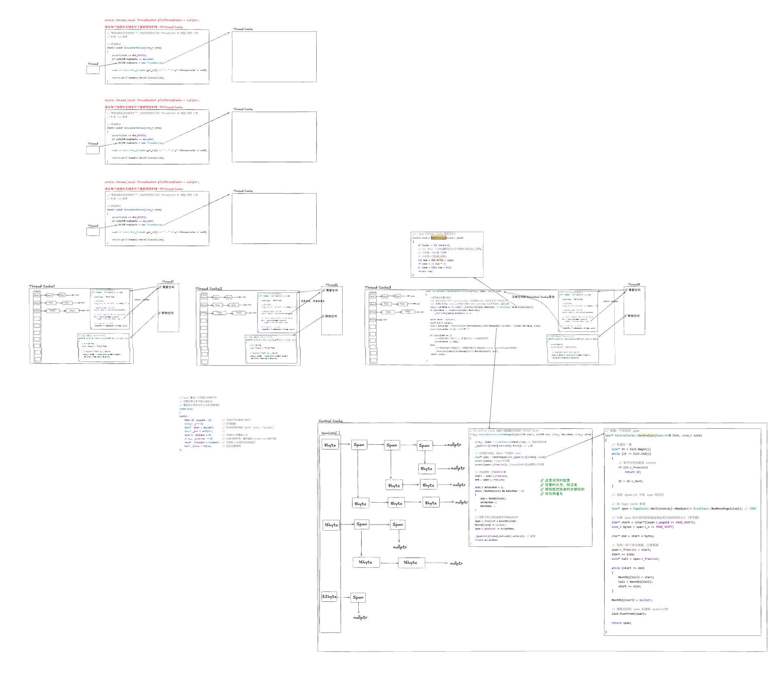
Task: Click the 32byte box in SpanLists
Action: [x=330, y=597]
